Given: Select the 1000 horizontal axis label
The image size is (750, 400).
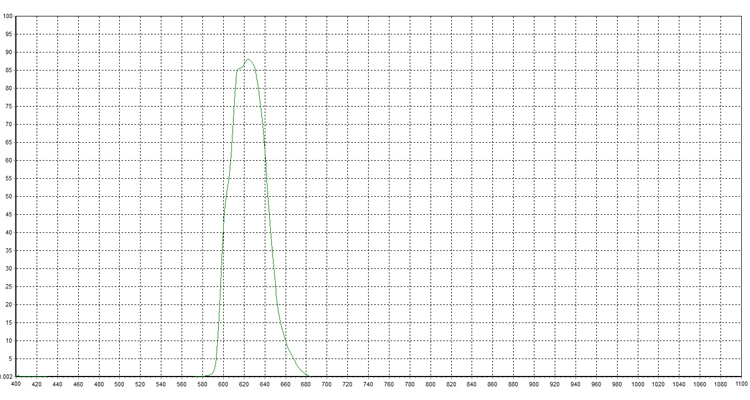Looking at the screenshot, I should point(638,384).
